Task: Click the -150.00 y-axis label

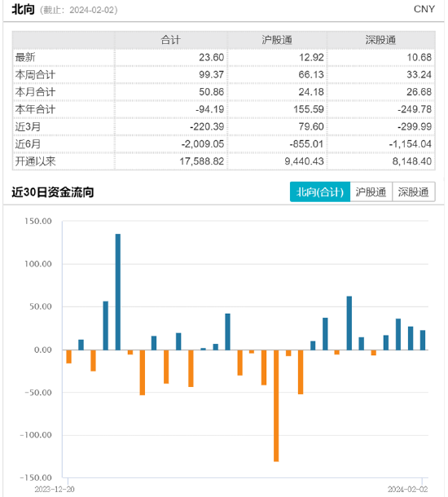Action: point(36,477)
